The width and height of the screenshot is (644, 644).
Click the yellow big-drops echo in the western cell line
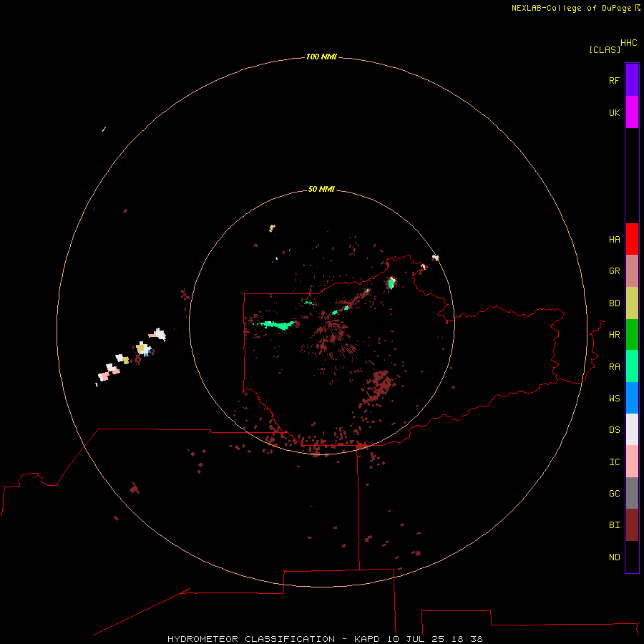pyautogui.click(x=141, y=348)
